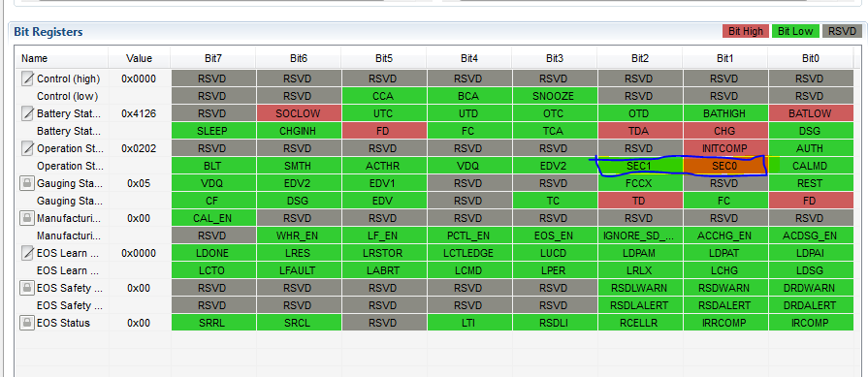
Task: Click the red CHG bit cell
Action: [725, 131]
